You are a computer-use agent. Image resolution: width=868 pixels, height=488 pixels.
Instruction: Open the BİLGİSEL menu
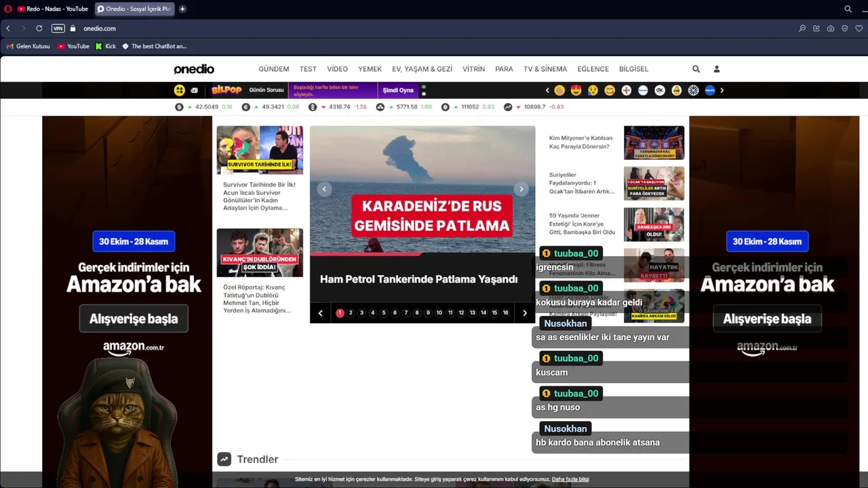click(x=634, y=69)
